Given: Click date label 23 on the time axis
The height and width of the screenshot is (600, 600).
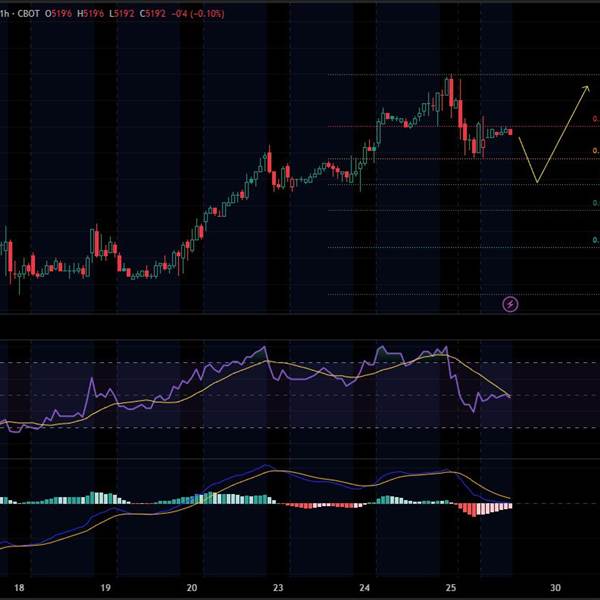Looking at the screenshot, I should coord(278,587).
